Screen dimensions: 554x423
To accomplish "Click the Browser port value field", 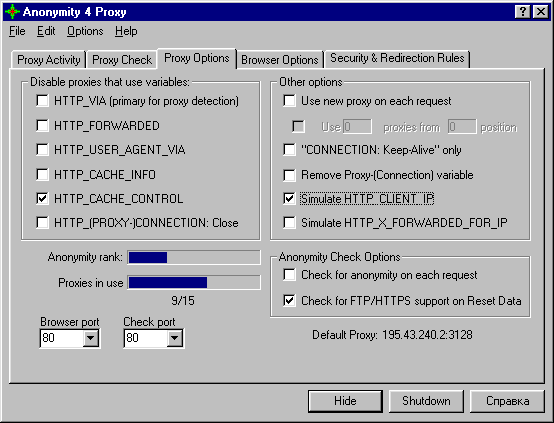I will tap(62, 338).
